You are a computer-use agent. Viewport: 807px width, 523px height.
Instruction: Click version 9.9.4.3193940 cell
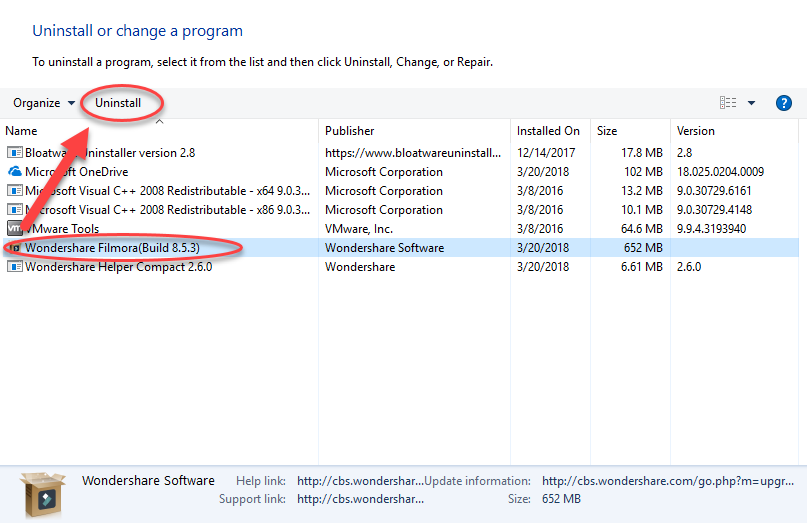click(711, 229)
